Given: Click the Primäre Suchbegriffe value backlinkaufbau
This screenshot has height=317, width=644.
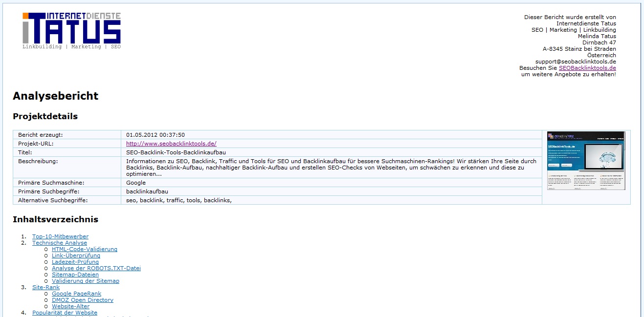Looking at the screenshot, I should coord(147,191).
